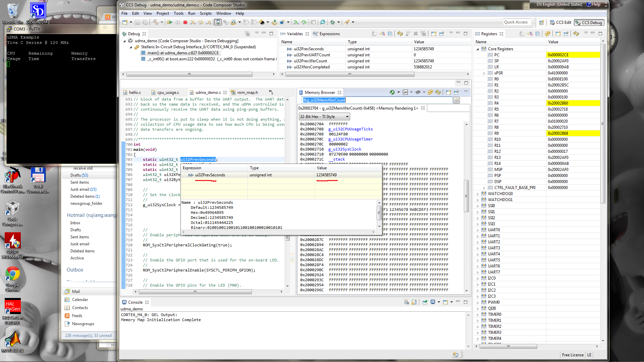Select main() stack frame in Debug view

pyautogui.click(x=183, y=53)
